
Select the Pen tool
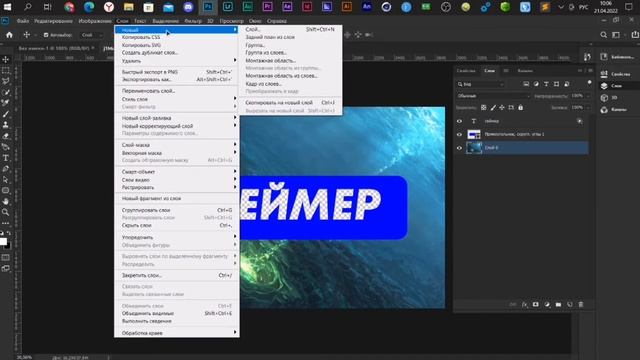[6, 169]
